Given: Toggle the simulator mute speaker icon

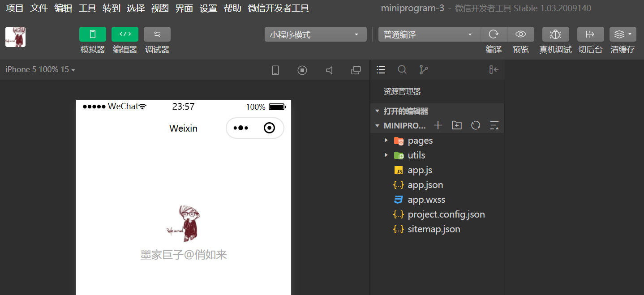Looking at the screenshot, I should click(329, 70).
